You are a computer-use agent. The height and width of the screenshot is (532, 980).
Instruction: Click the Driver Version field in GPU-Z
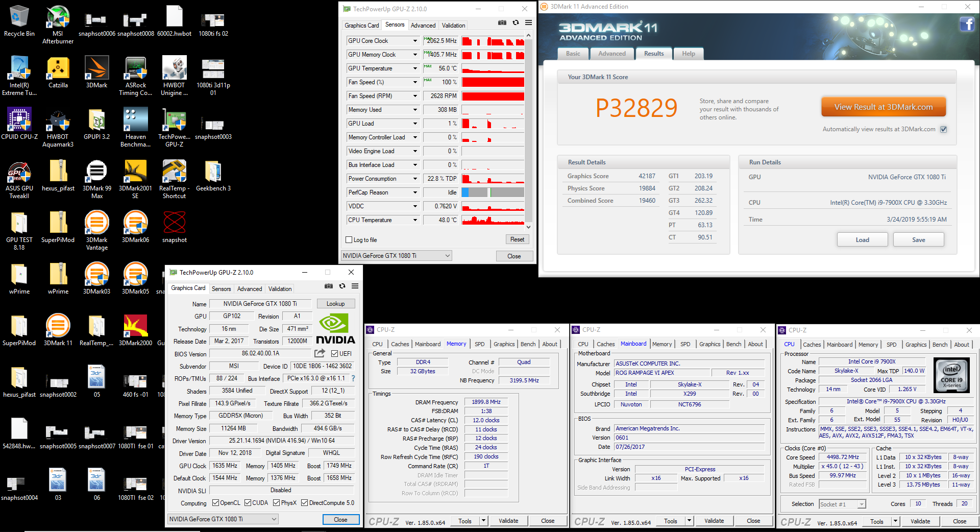point(282,441)
